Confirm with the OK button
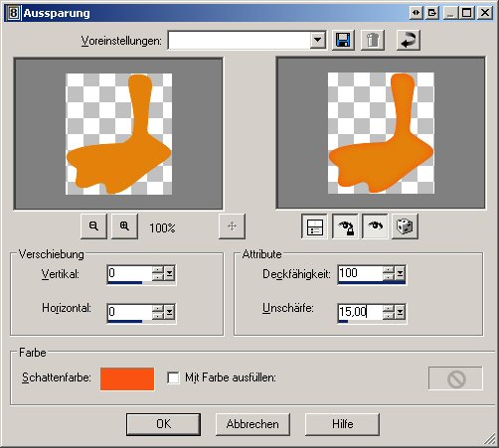Image resolution: width=499 pixels, height=448 pixels. 163,424
